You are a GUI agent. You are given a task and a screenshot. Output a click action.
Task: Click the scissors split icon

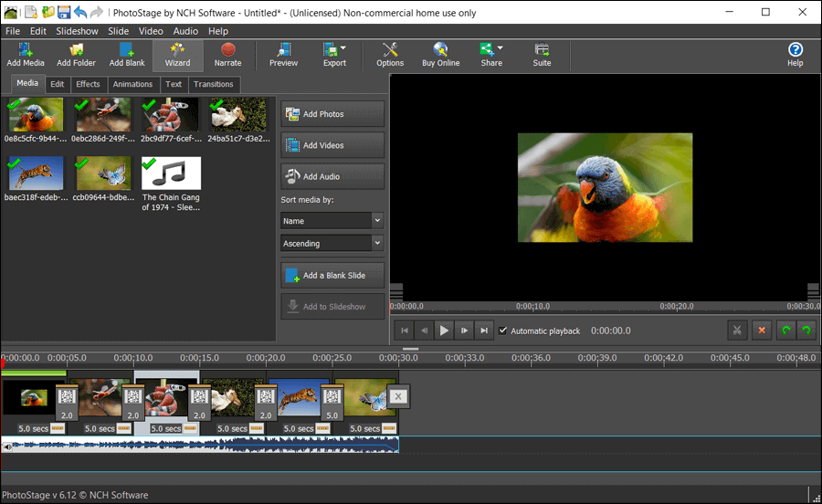(737, 330)
